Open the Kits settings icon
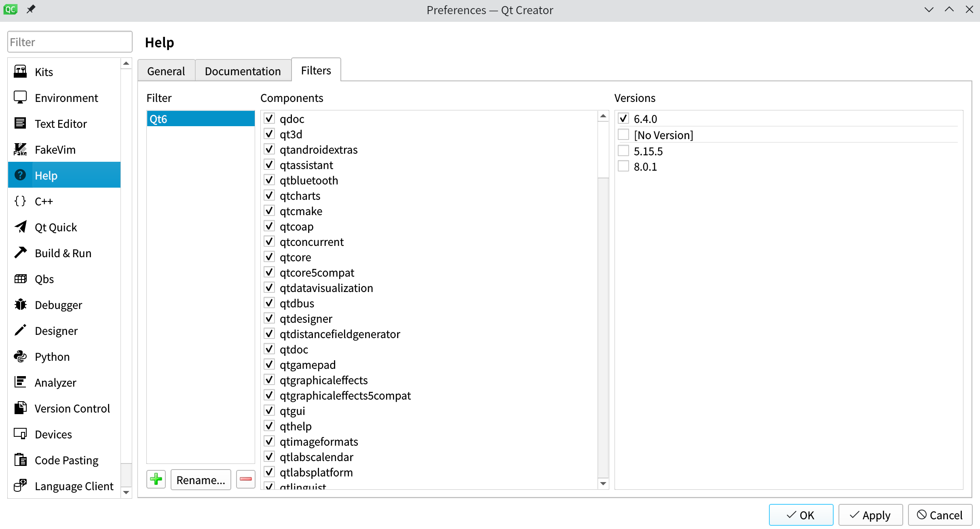Image resolution: width=980 pixels, height=529 pixels. point(20,72)
